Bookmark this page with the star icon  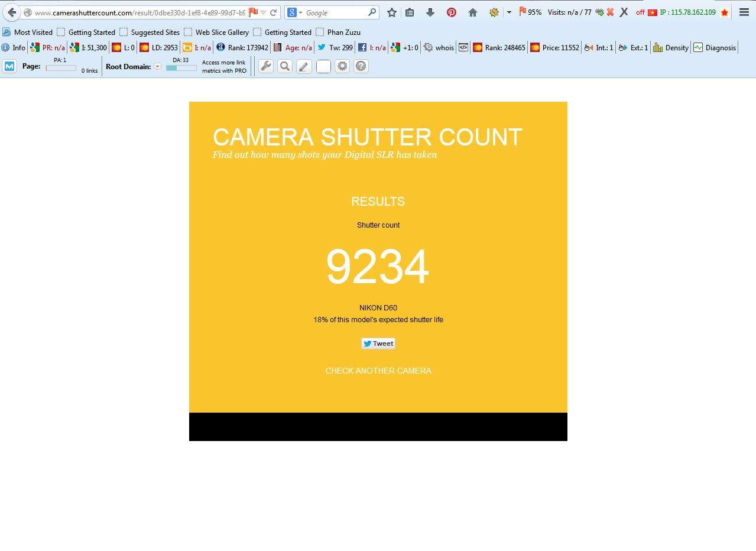pyautogui.click(x=391, y=12)
